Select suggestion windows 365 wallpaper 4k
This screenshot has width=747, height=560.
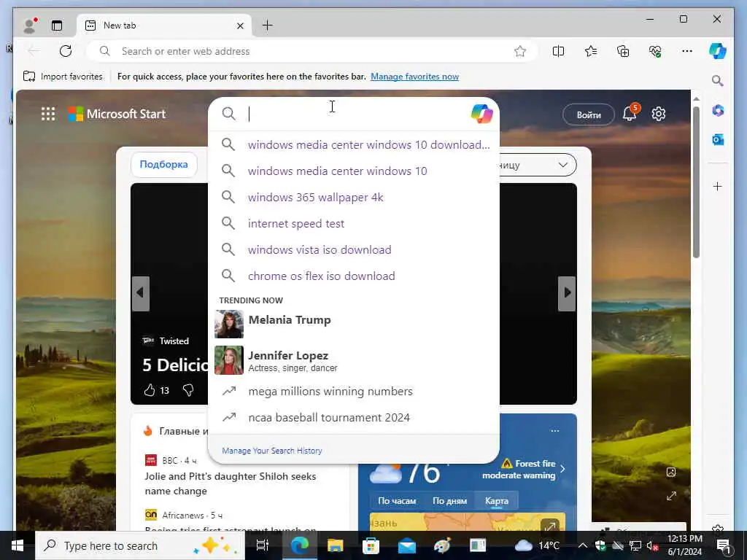tap(354, 197)
